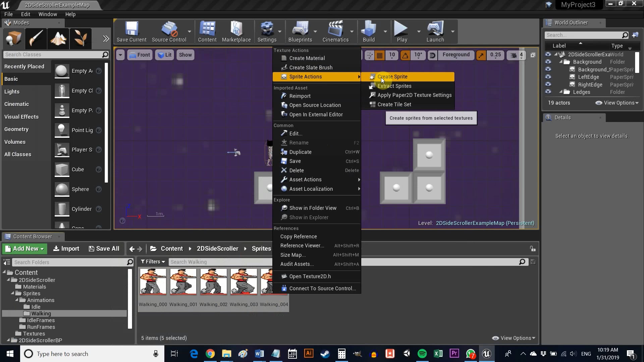Click Add New button in Content Browser
Image resolution: width=644 pixels, height=362 pixels.
coord(24,248)
